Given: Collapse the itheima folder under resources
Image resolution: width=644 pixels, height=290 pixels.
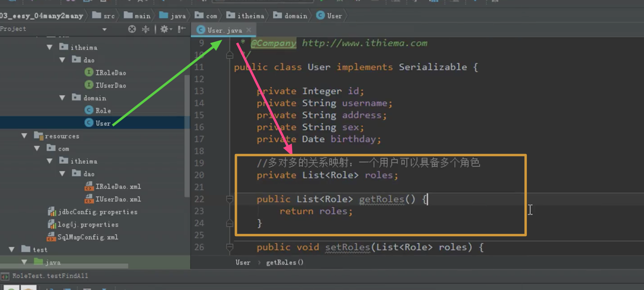Looking at the screenshot, I should click(x=50, y=161).
